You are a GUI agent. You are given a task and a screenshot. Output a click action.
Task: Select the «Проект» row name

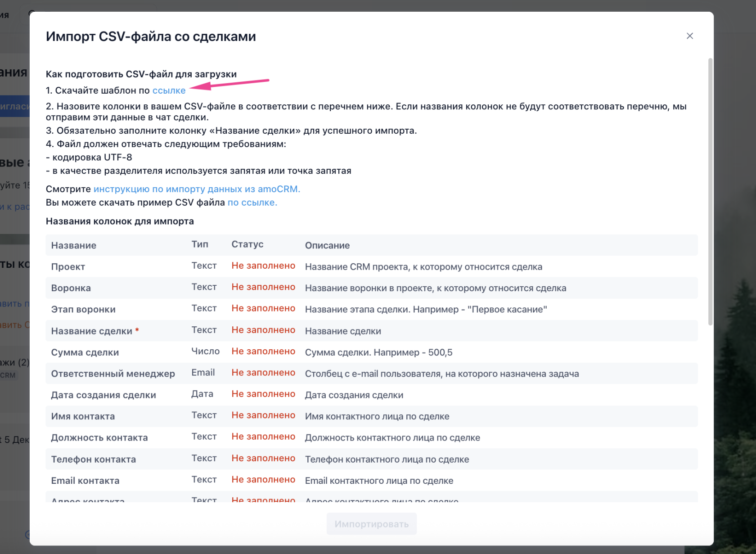(x=68, y=267)
